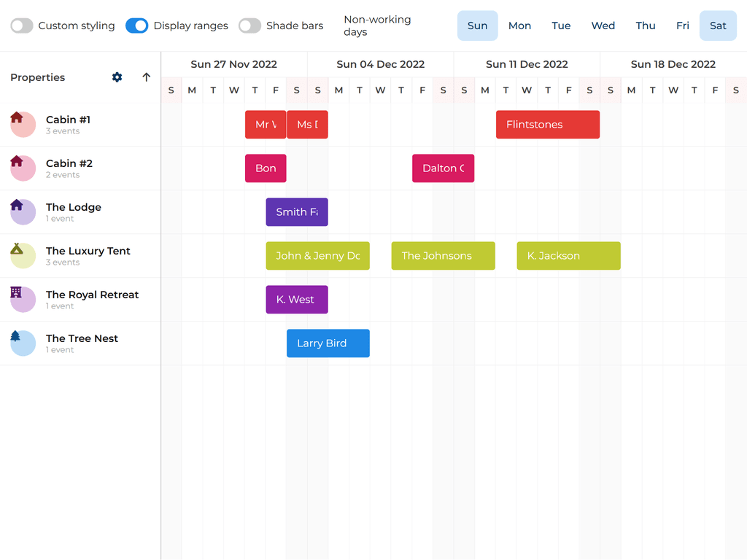Image resolution: width=747 pixels, height=560 pixels.
Task: Click the sort arrow beside Properties
Action: [147, 77]
